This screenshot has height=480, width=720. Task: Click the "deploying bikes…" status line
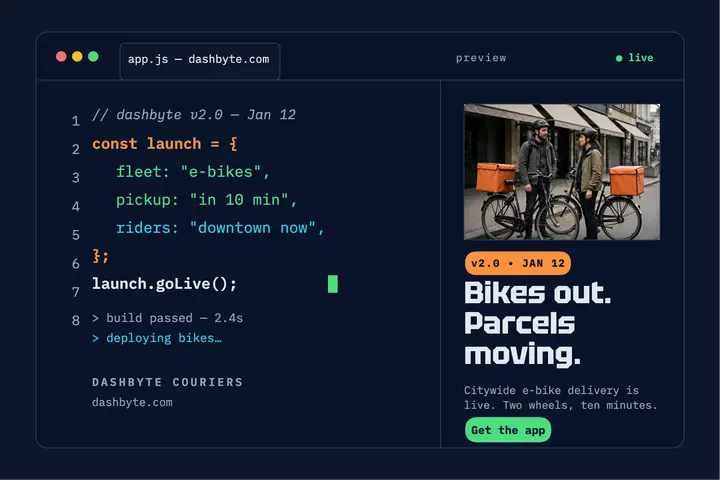tap(157, 338)
